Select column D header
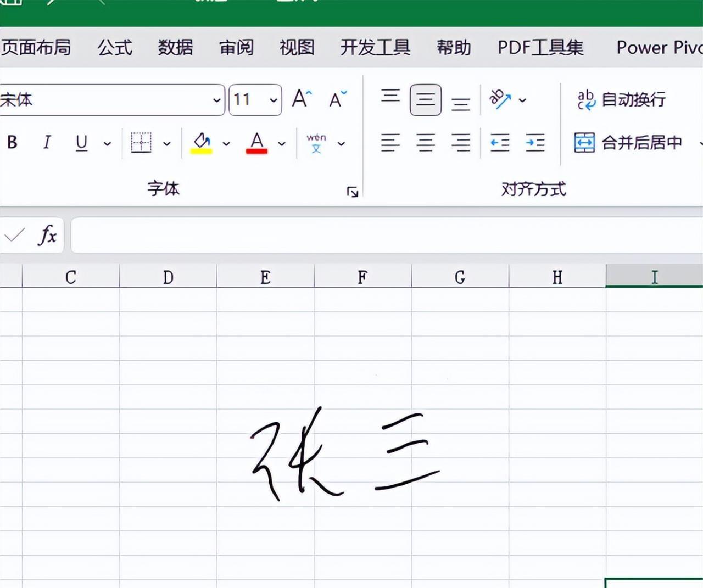The height and width of the screenshot is (588, 703). [x=168, y=276]
